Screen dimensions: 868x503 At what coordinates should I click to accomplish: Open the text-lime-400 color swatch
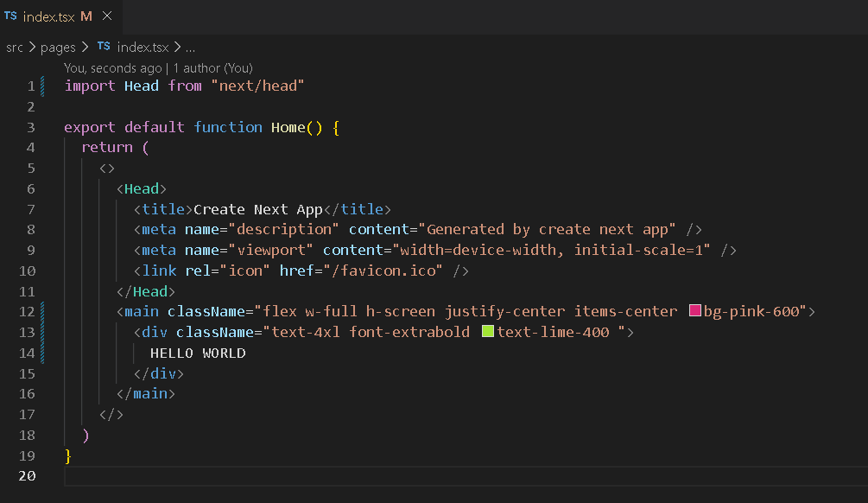487,332
